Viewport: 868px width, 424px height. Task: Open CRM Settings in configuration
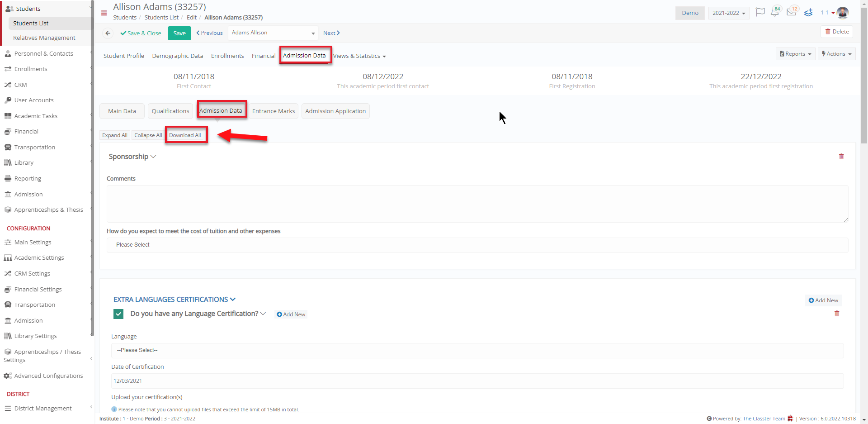32,273
